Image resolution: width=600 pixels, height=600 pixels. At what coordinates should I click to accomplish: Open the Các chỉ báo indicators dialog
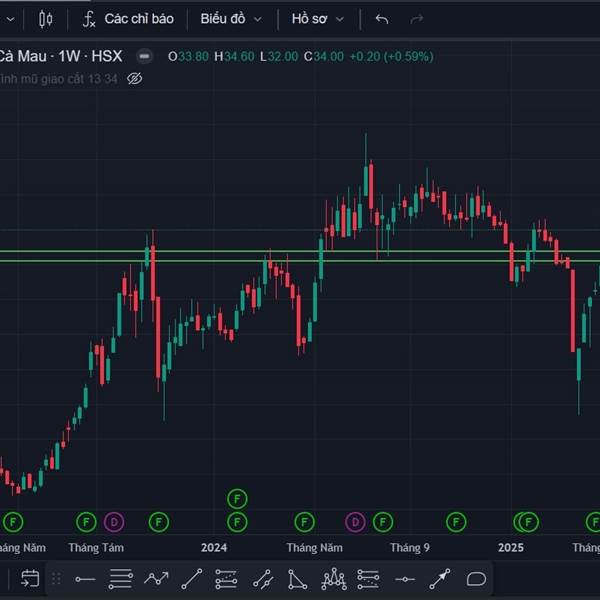129,19
